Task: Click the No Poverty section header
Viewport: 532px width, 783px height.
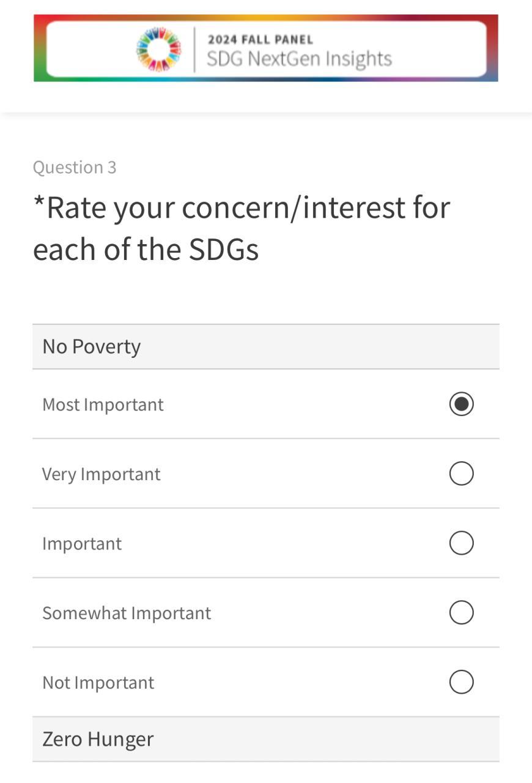Action: point(92,347)
